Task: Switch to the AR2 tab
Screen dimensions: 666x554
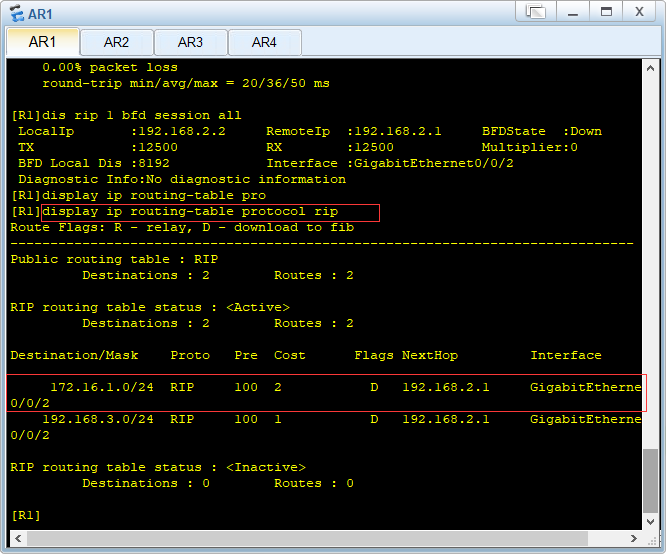Action: coord(116,42)
